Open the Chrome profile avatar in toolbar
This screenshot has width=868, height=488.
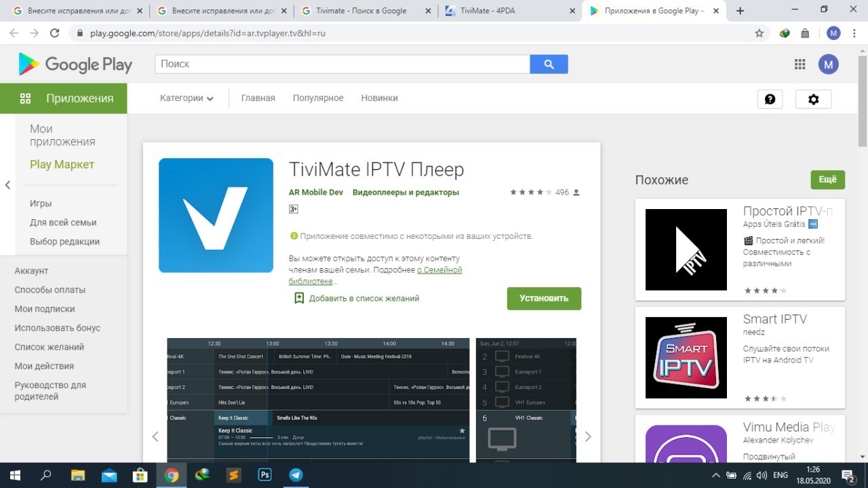833,33
